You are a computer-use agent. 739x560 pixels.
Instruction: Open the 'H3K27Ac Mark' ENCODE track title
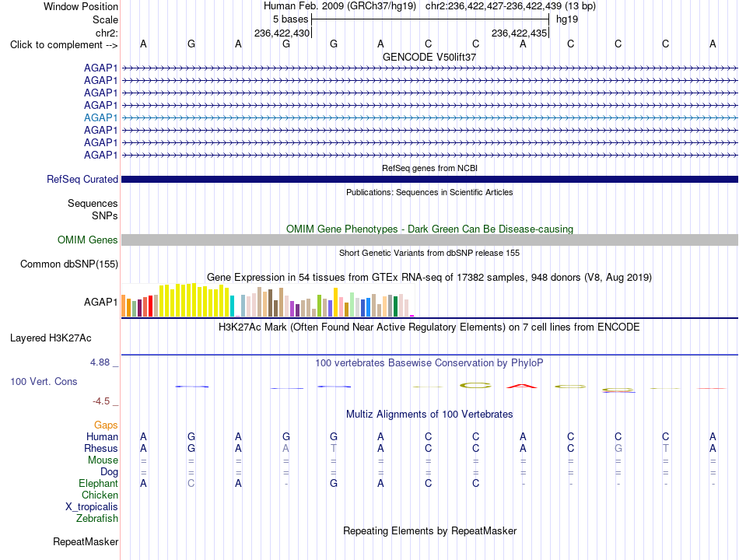[x=429, y=327]
